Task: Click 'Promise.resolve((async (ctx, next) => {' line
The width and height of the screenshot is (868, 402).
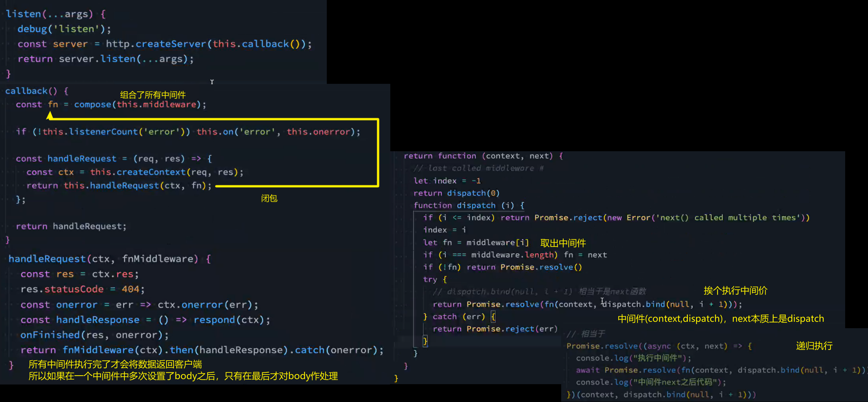Action: [659, 346]
